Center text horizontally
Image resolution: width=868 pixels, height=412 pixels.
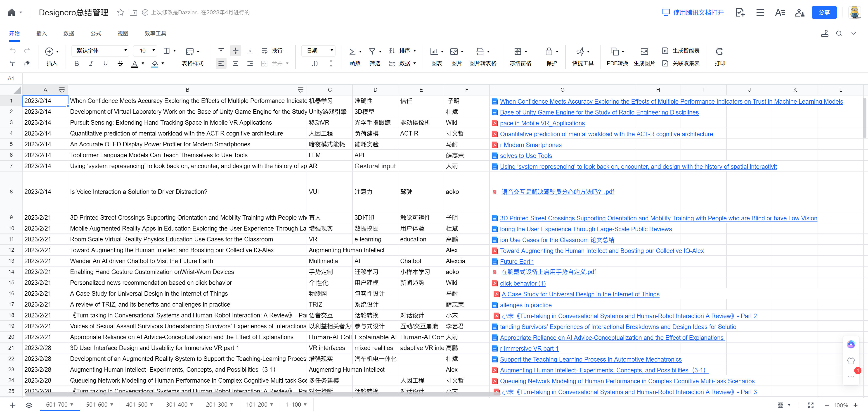coord(236,63)
